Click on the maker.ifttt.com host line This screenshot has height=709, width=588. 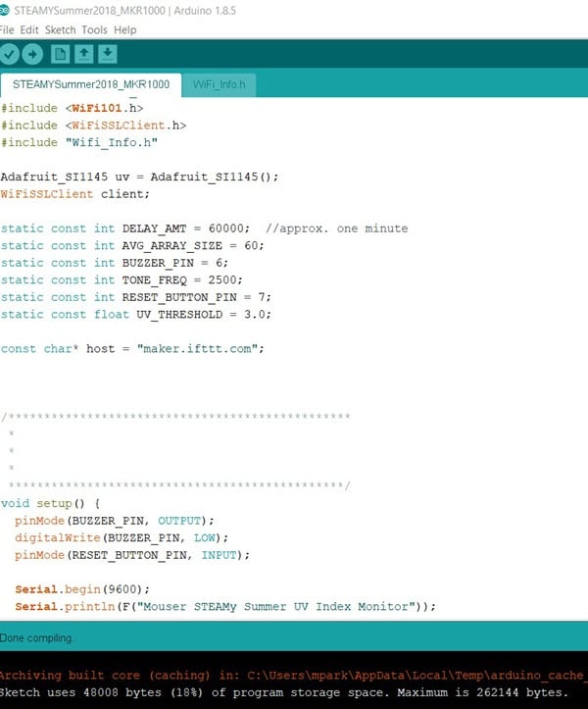coord(132,349)
